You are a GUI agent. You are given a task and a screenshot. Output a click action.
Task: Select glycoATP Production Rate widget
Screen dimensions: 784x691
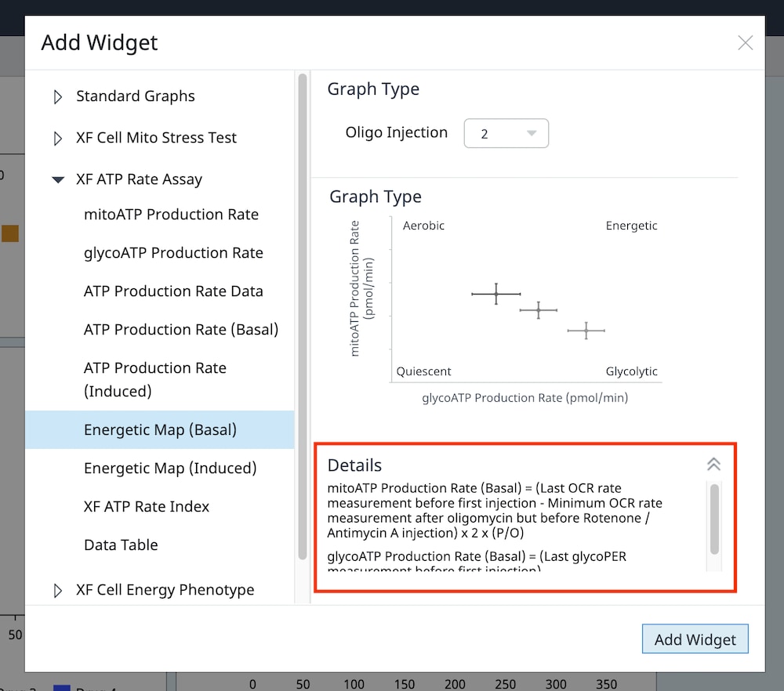pyautogui.click(x=173, y=253)
